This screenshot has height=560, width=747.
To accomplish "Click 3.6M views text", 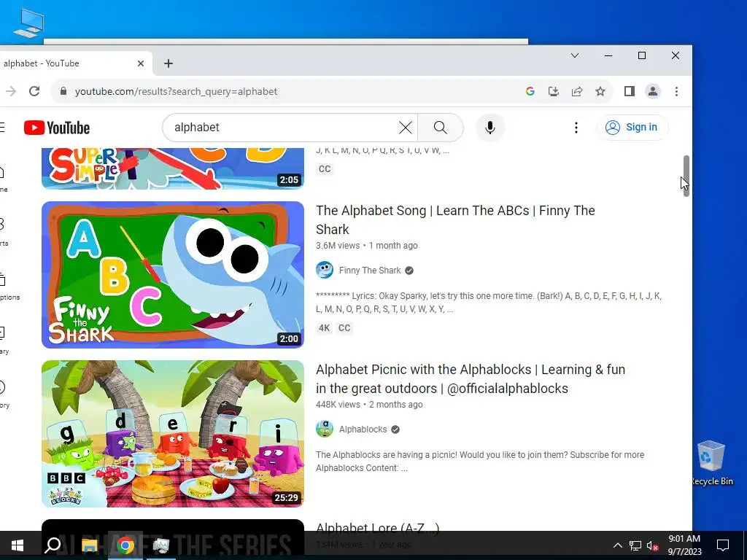I will pos(338,246).
